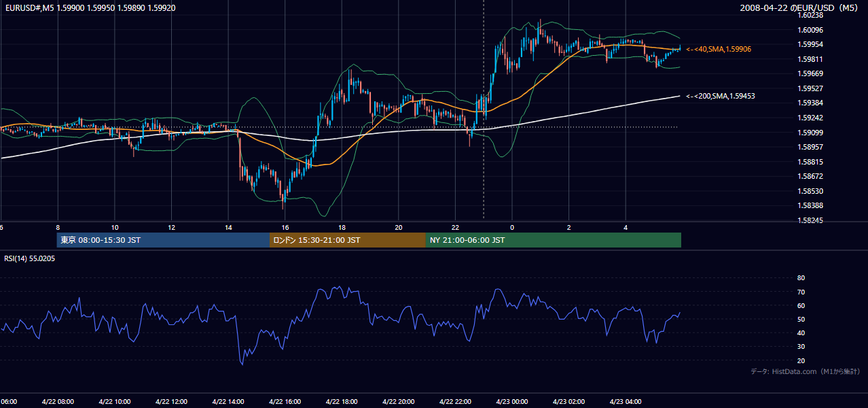Click RSI scale level 30
Screen dimensions: 868x408
[801, 347]
